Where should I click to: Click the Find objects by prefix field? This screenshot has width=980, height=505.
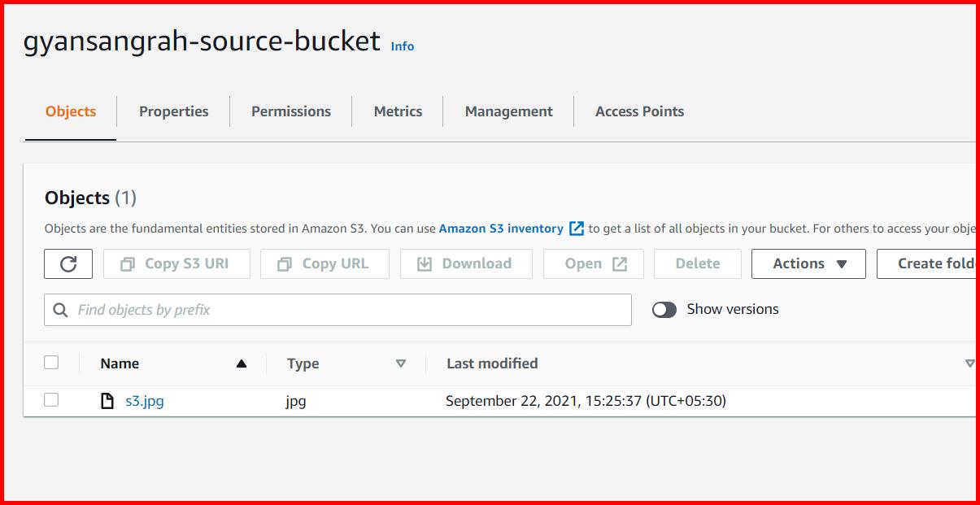tap(244, 310)
